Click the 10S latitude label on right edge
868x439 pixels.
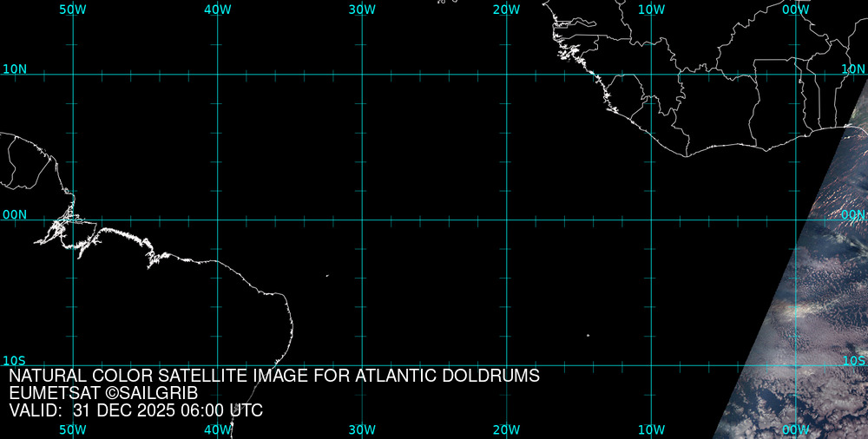(x=854, y=360)
